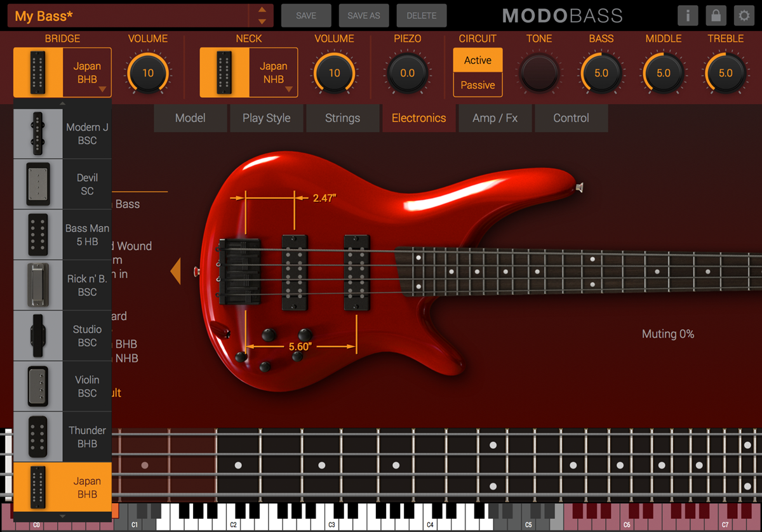Click the My Bass preset name field
The width and height of the screenshot is (762, 532).
coord(129,16)
